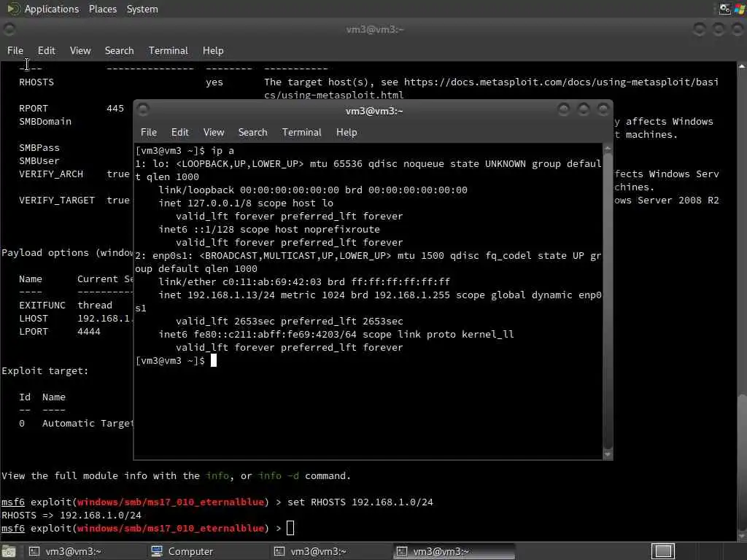The width and height of the screenshot is (747, 560).
Task: Click inet6 fe80::c211:abff:fe69:4203/64 text
Action: pyautogui.click(x=258, y=334)
